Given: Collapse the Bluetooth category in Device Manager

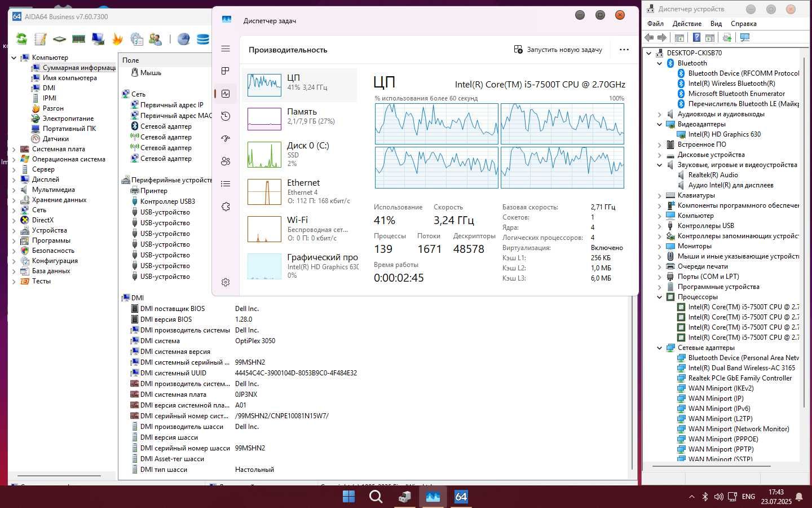Looking at the screenshot, I should [659, 63].
